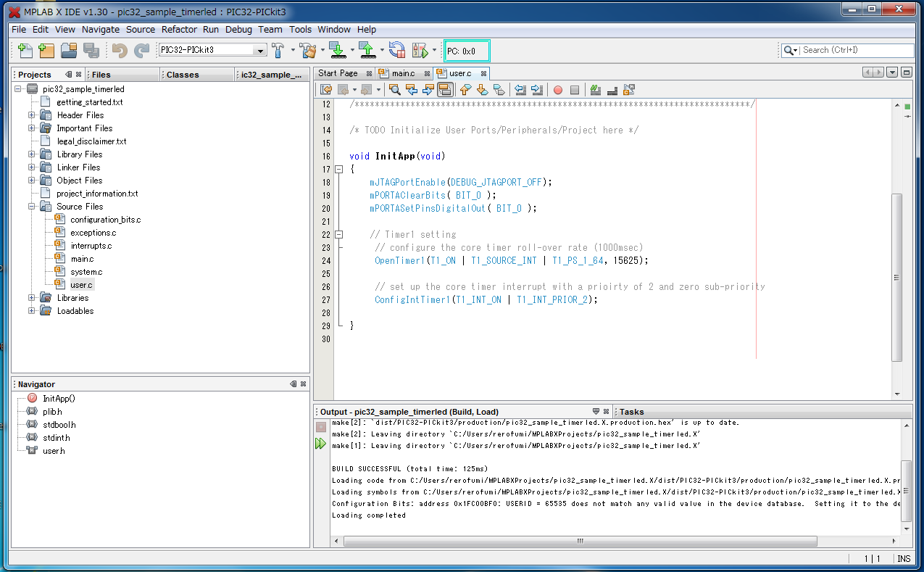This screenshot has width=924, height=572.
Task: Open the Read Device Memory dropdown arrow
Action: coord(380,50)
